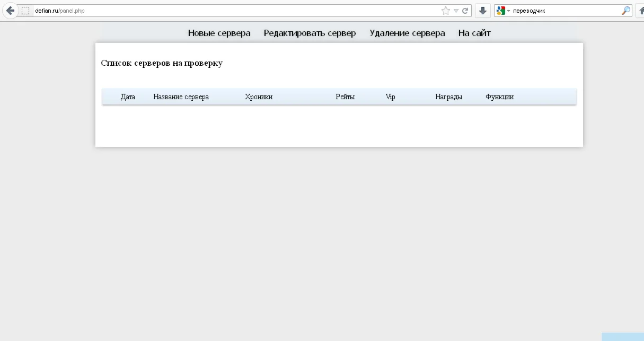Screen dimensions: 644x341
Task: Click the Награды column header
Action: 449,97
